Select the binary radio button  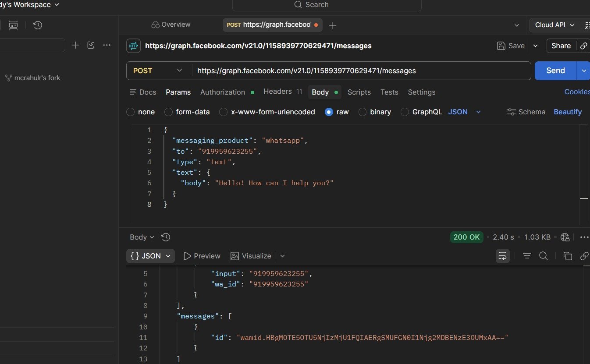pos(363,112)
